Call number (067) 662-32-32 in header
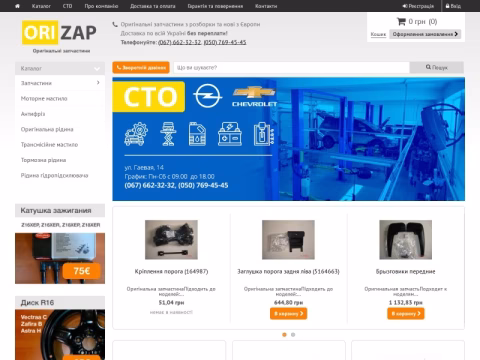The height and width of the screenshot is (360, 480). (x=180, y=42)
